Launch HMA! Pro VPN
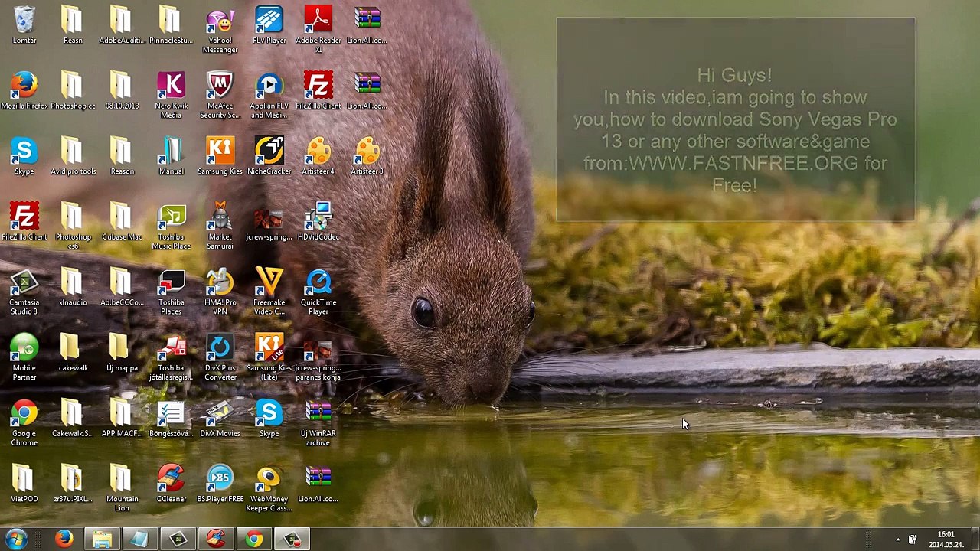 (220, 292)
